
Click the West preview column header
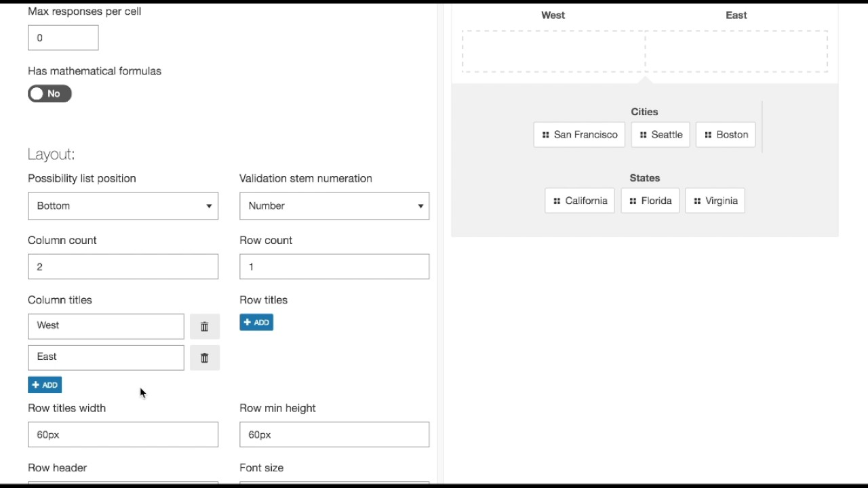pyautogui.click(x=553, y=15)
